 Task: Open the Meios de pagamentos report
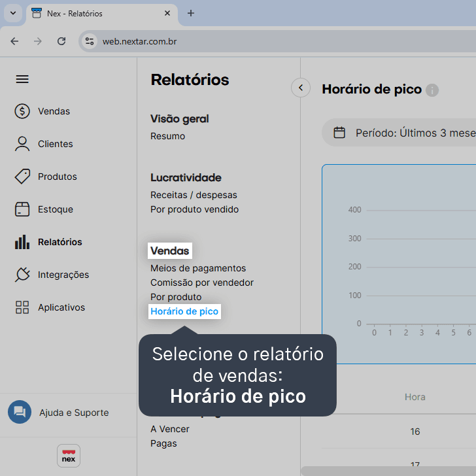pyautogui.click(x=198, y=268)
